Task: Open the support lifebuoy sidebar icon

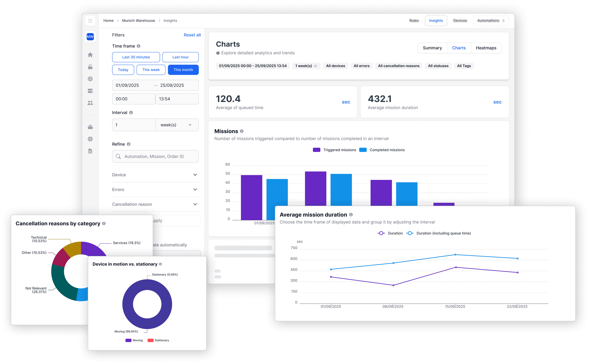Action: (x=90, y=139)
